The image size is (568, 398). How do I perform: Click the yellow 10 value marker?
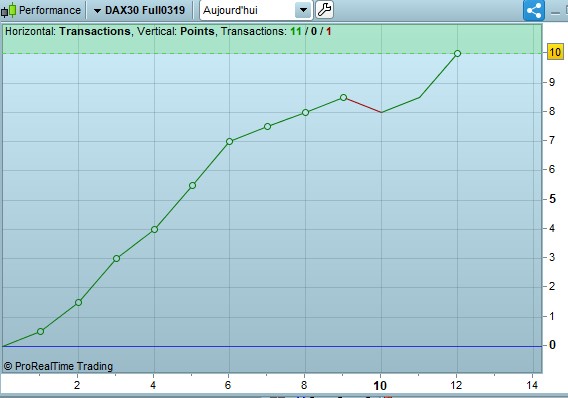(555, 52)
